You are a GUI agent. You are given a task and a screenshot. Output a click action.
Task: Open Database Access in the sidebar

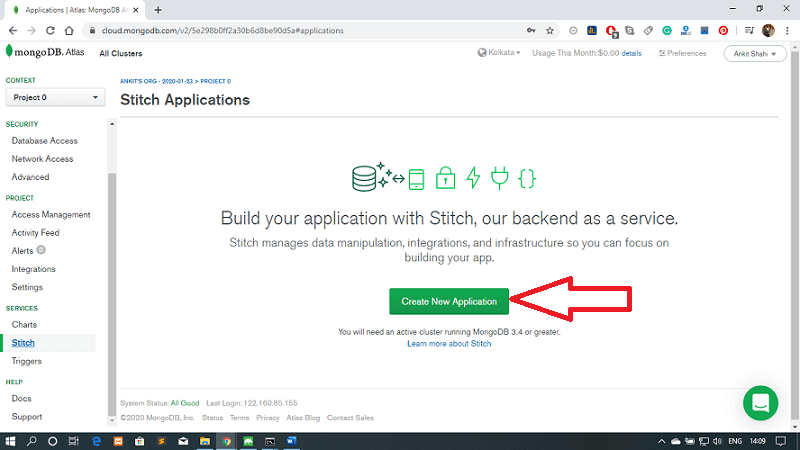click(x=44, y=141)
